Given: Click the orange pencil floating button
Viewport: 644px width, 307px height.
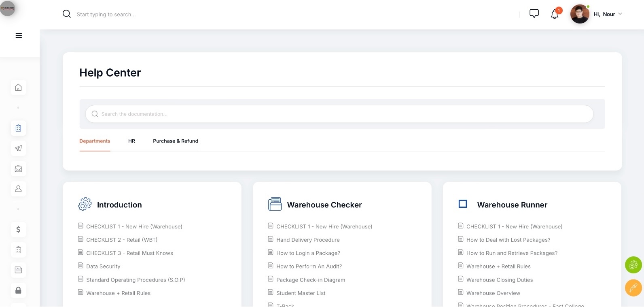Looking at the screenshot, I should click(x=633, y=288).
